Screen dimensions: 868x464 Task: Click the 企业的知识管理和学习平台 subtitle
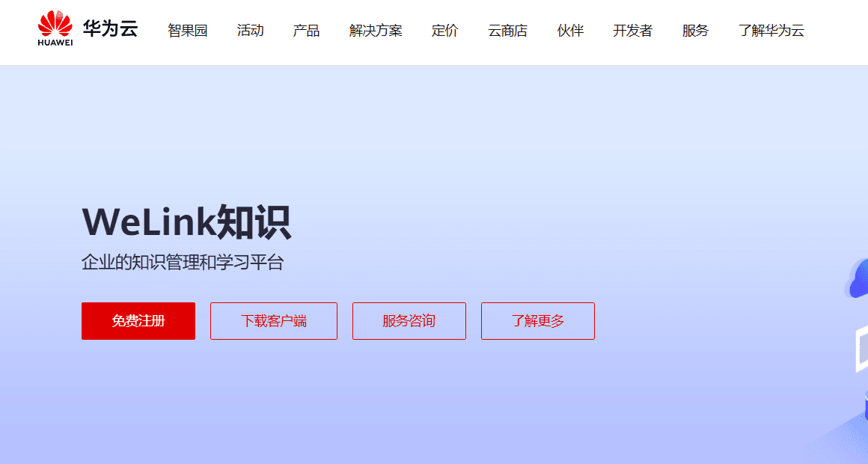tap(183, 262)
